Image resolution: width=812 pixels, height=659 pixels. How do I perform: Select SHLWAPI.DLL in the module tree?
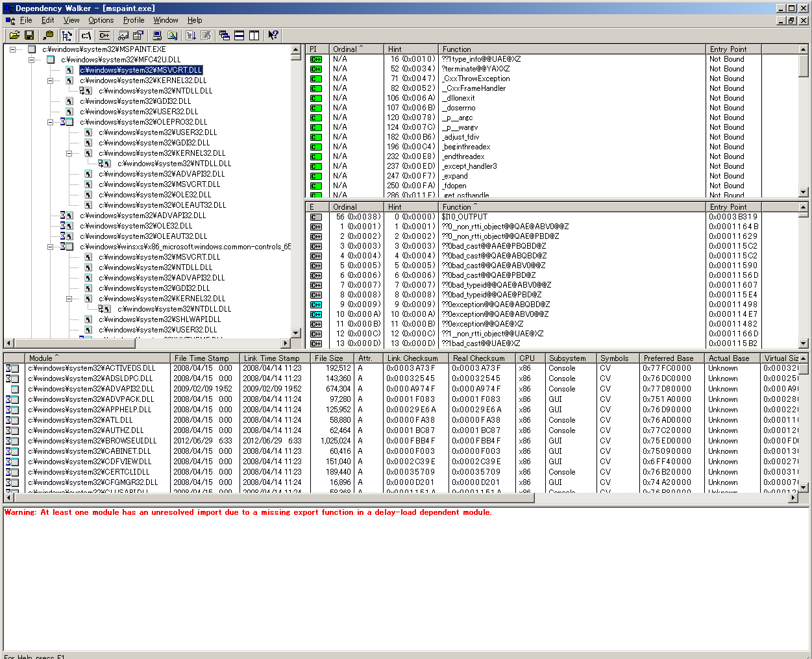click(160, 319)
